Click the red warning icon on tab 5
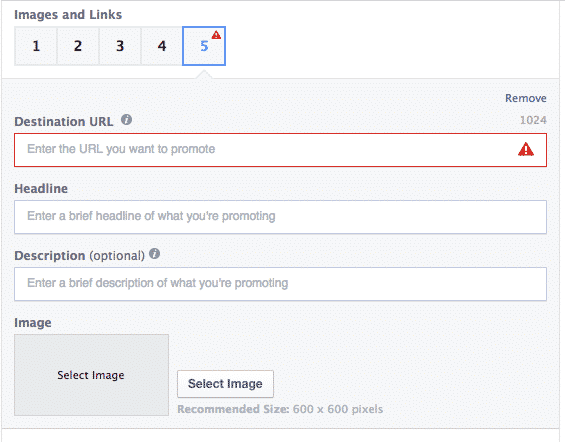The width and height of the screenshot is (565, 442). pyautogui.click(x=216, y=35)
